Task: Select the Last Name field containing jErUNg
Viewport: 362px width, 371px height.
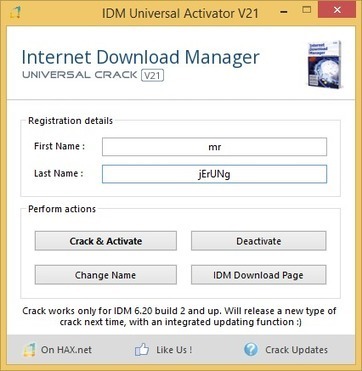Action: point(214,174)
